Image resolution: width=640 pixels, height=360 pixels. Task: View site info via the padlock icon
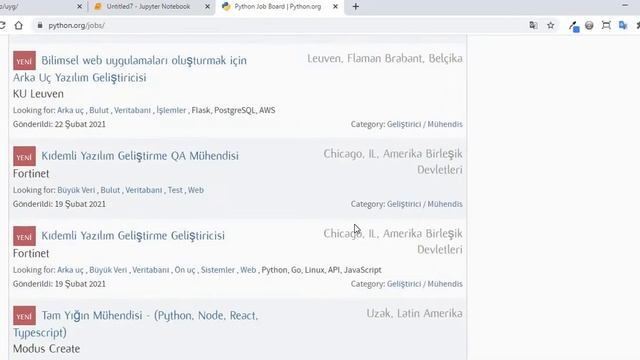pyautogui.click(x=40, y=25)
